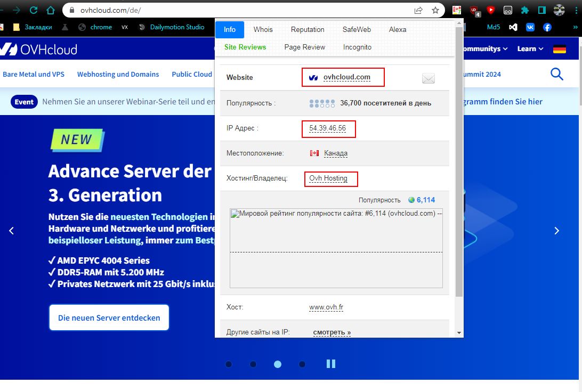Screen dimensions: 582x392
Task: Open the Facebook bookmark icon
Action: pyautogui.click(x=547, y=27)
